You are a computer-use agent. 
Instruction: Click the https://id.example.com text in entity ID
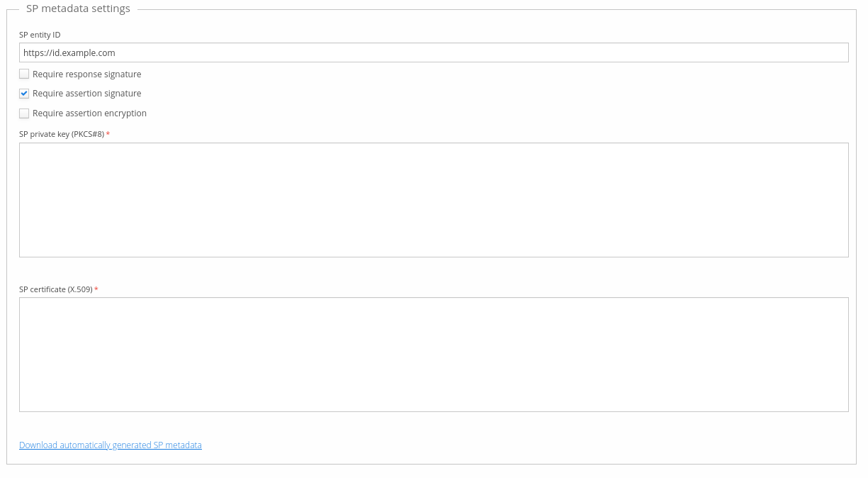pos(69,52)
